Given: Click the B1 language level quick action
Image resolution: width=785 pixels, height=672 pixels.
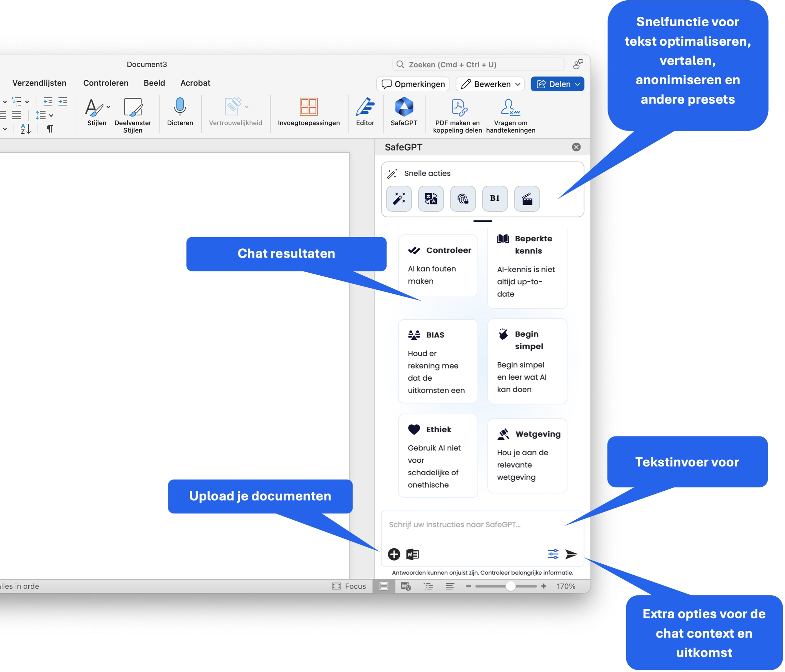Looking at the screenshot, I should (495, 198).
